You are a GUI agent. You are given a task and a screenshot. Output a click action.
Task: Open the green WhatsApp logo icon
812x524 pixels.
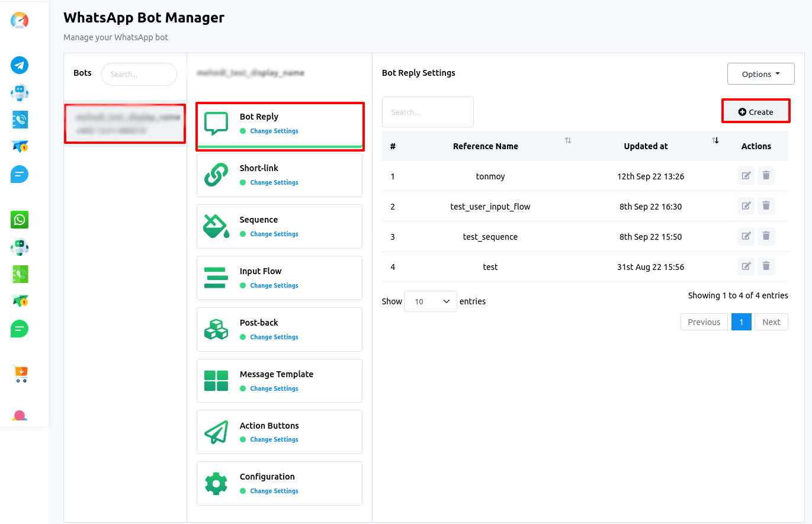click(20, 220)
